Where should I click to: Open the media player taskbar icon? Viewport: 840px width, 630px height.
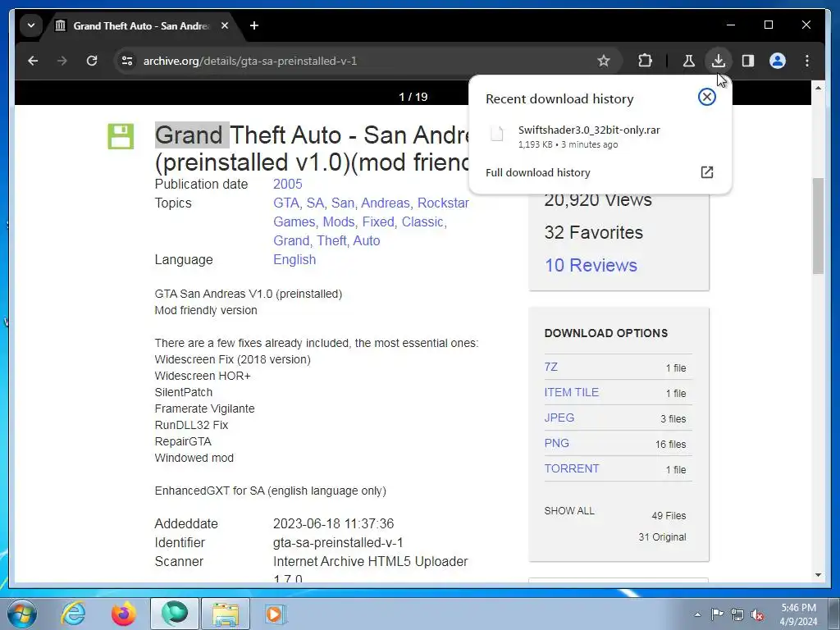[x=276, y=614]
